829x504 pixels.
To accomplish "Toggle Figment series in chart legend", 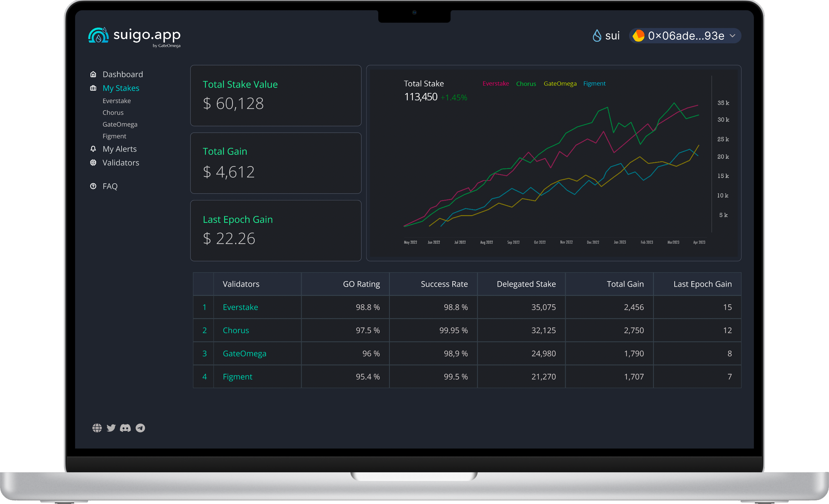I will (594, 84).
